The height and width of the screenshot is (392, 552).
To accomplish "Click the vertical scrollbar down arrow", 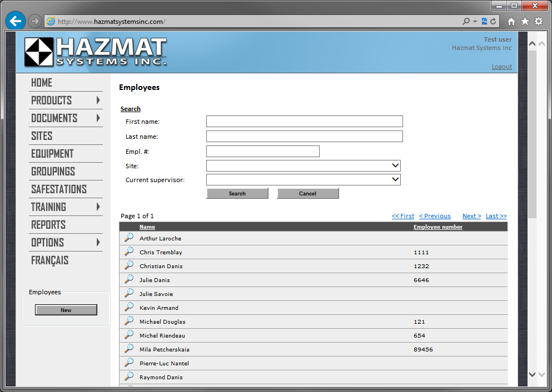I will pos(533,374).
